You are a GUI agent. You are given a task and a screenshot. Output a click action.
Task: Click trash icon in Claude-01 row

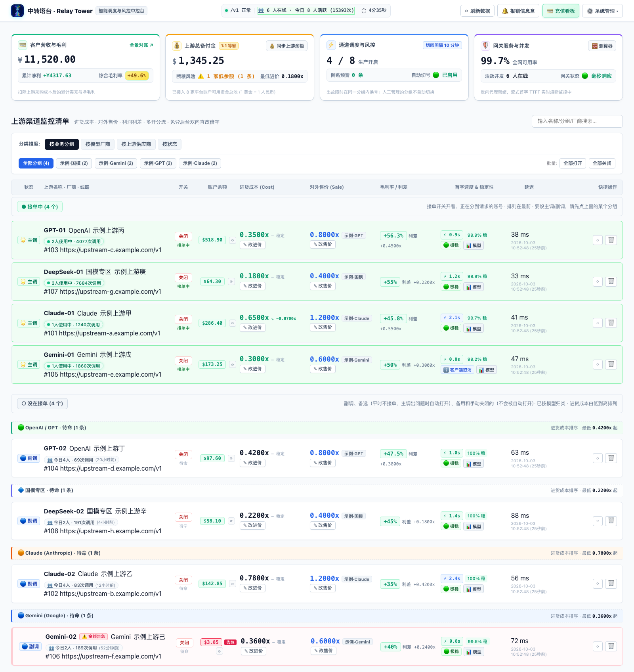[611, 323]
